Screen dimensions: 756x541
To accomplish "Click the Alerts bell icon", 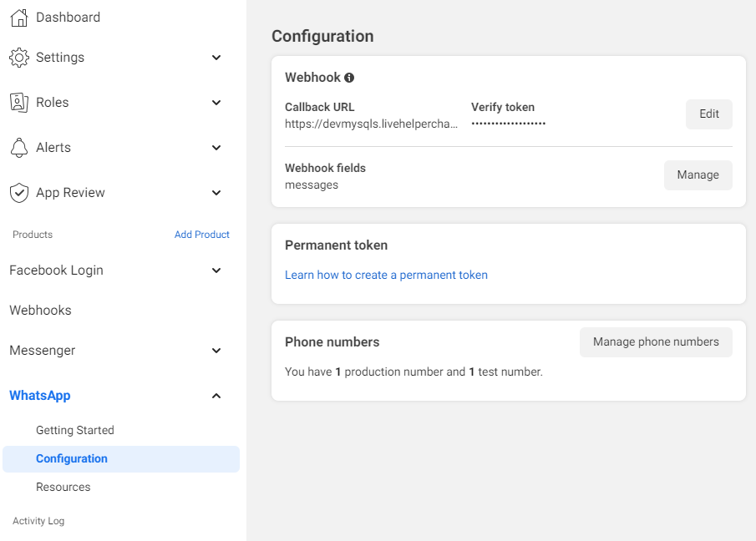I will click(19, 148).
